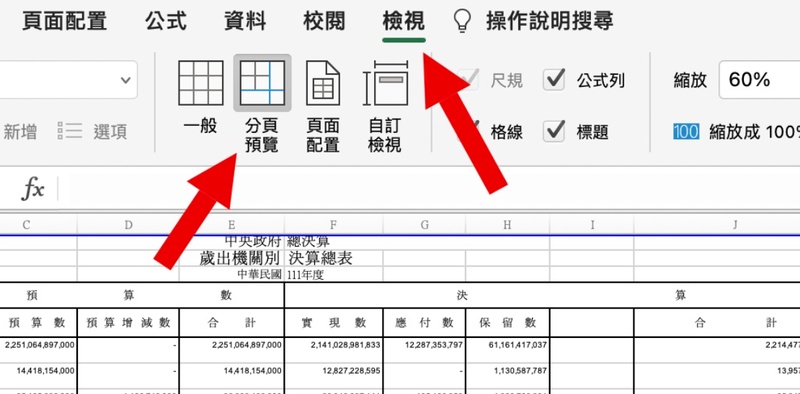Screen dimensions: 800x394
Task: Click the Tell Me search (操作說明搜尋) box
Action: click(549, 21)
